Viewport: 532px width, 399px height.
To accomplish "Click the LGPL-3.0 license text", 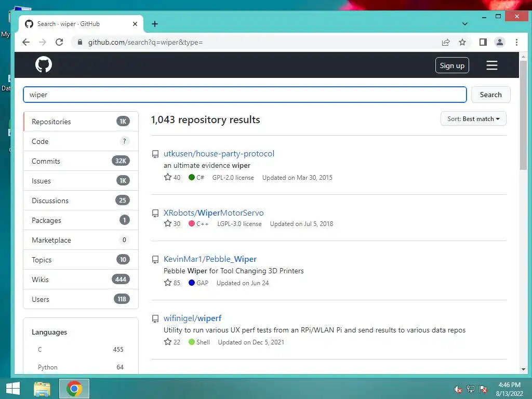I will coord(239,223).
